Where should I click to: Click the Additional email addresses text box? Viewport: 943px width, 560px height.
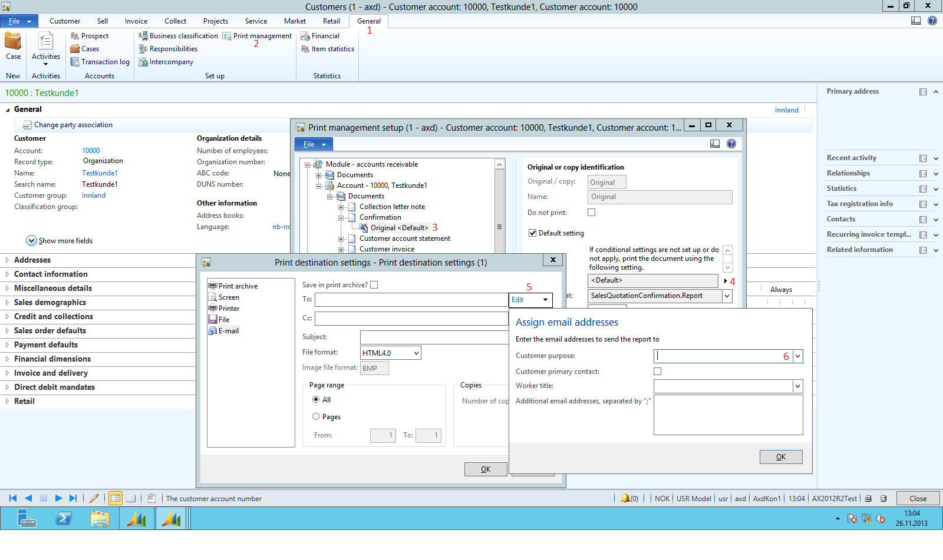click(x=728, y=415)
